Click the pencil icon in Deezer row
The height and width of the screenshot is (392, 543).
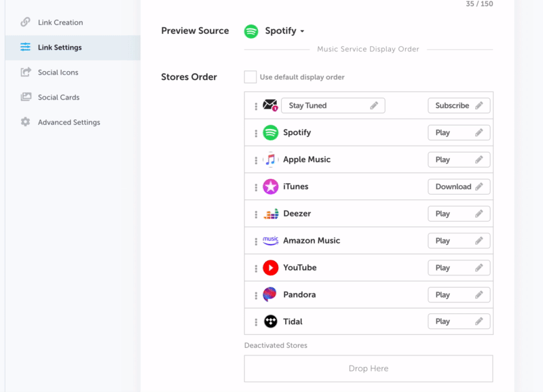[479, 214]
